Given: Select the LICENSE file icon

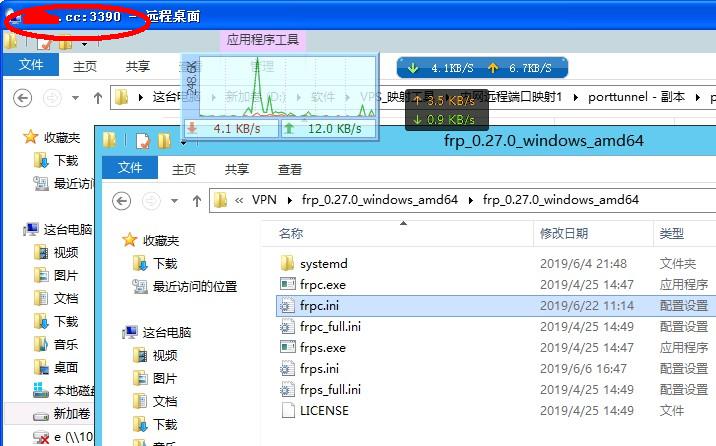Looking at the screenshot, I should pyautogui.click(x=287, y=410).
